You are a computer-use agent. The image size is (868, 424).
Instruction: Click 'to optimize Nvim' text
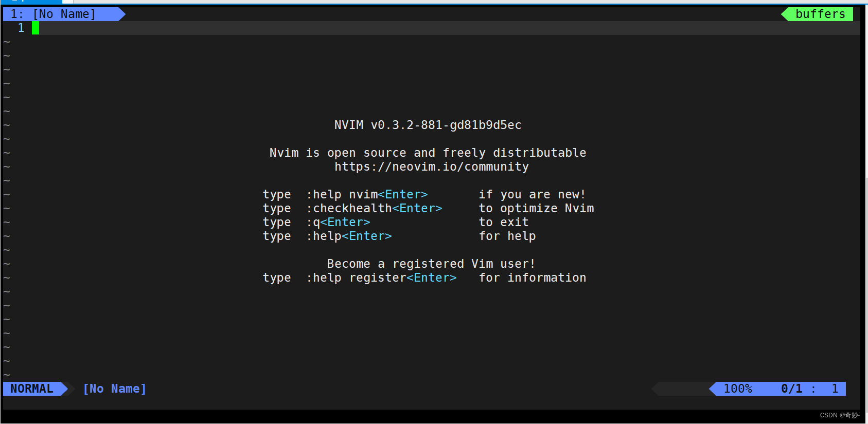[536, 208]
